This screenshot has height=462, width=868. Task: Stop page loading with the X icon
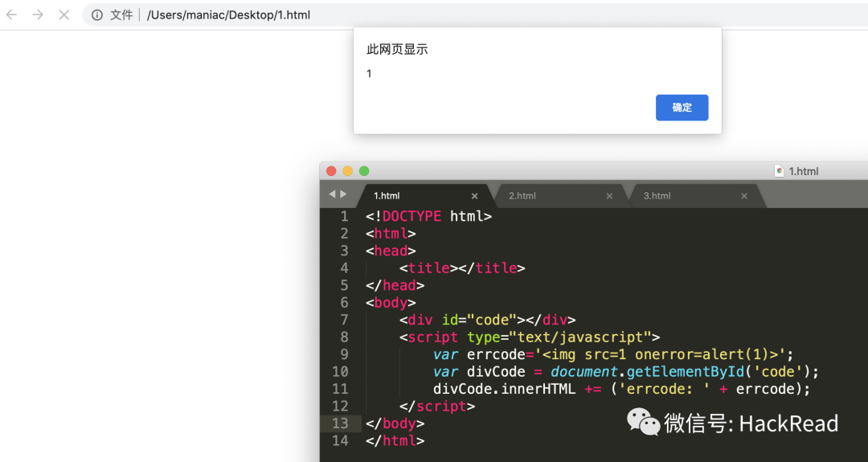pyautogui.click(x=64, y=15)
